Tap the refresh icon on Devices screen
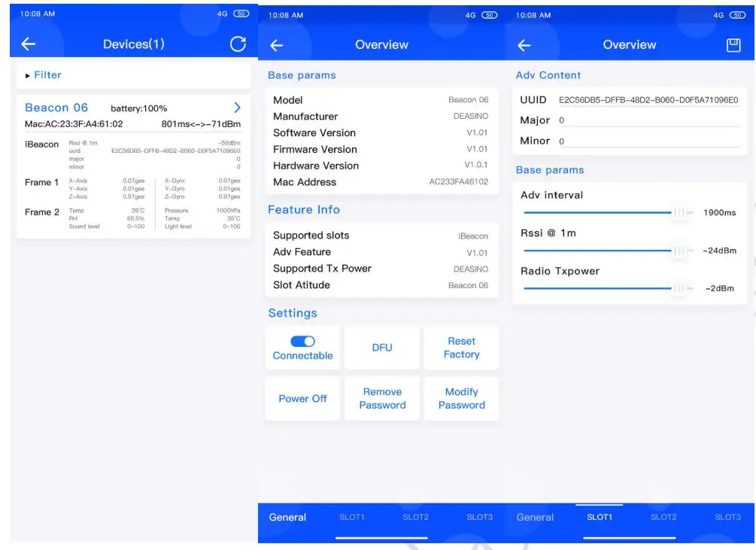756x550 pixels. pos(237,44)
